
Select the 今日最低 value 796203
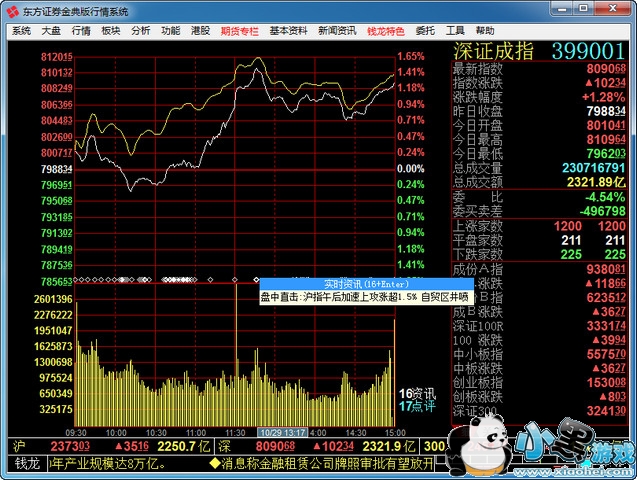coord(606,154)
